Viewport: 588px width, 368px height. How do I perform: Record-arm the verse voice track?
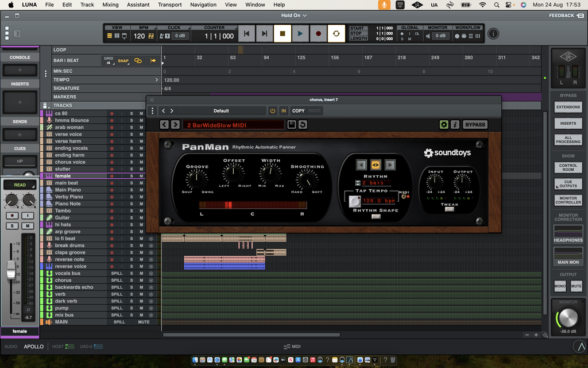(x=112, y=135)
